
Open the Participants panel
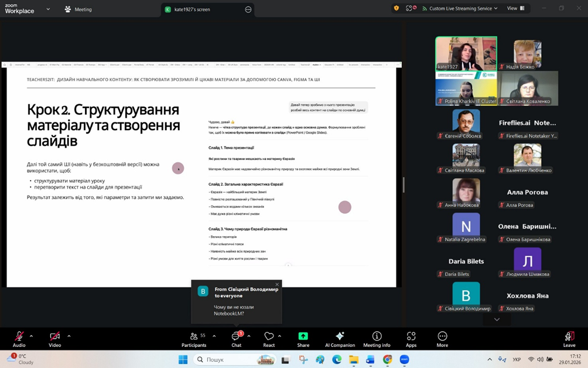tap(194, 339)
